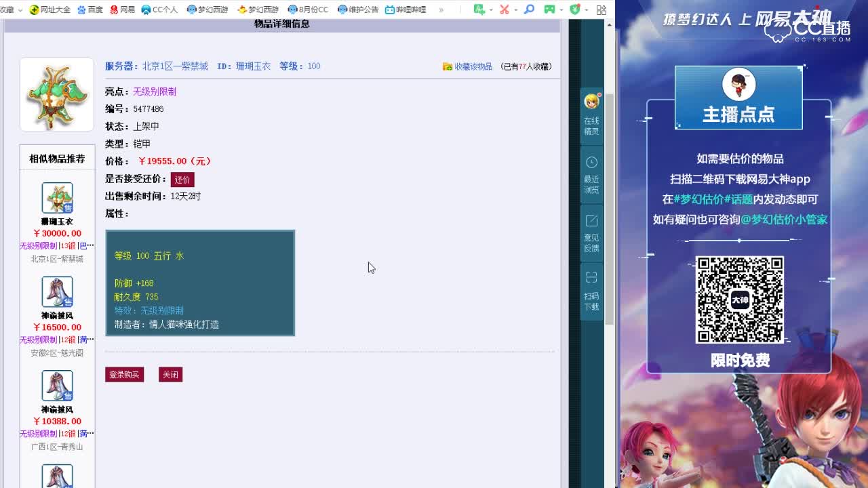Click the 广西1区-青秀山 server text
This screenshot has width=868, height=488.
tap(57, 447)
